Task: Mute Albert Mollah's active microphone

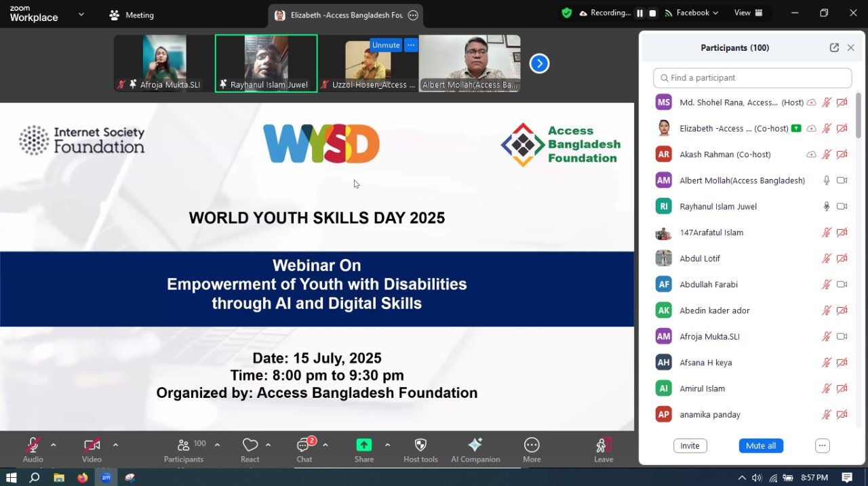Action: (x=826, y=180)
